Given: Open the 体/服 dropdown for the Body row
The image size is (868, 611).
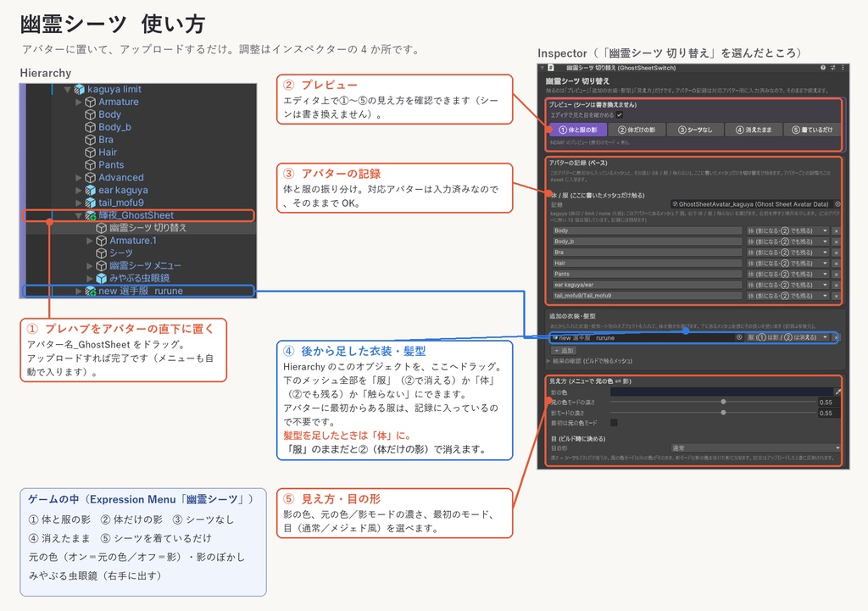Looking at the screenshot, I should pos(787,231).
